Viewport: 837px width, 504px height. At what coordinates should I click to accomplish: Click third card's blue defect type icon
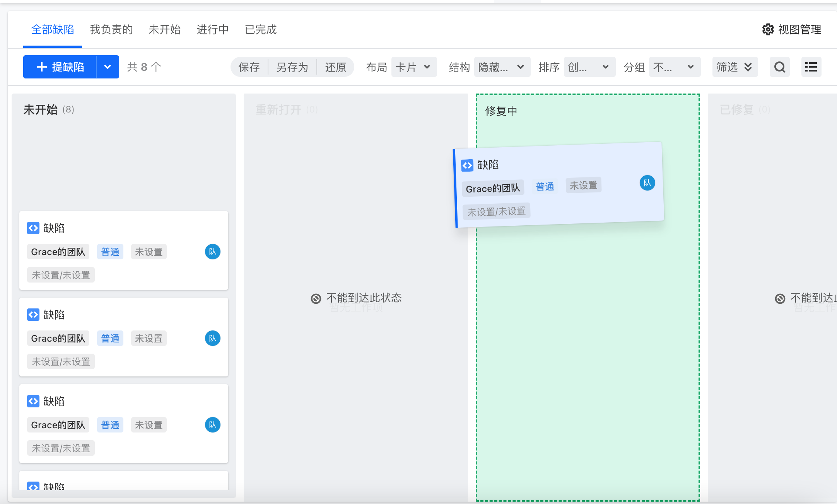tap(33, 401)
